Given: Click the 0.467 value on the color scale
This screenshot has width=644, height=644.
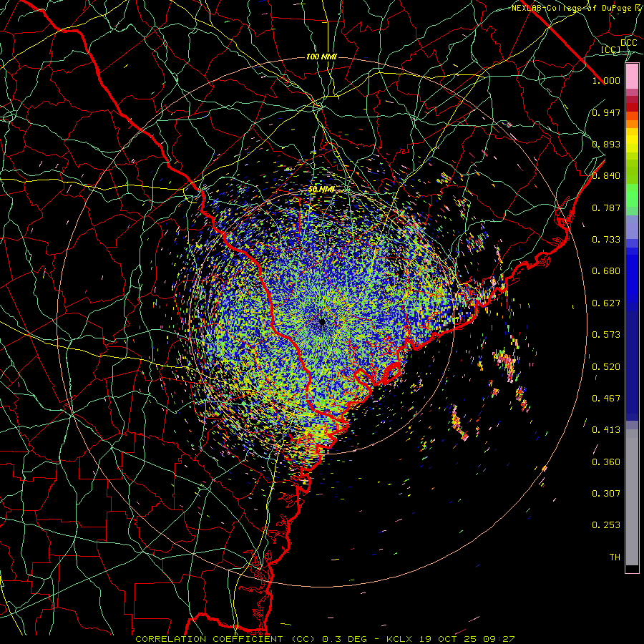Looking at the screenshot, I should tap(606, 399).
